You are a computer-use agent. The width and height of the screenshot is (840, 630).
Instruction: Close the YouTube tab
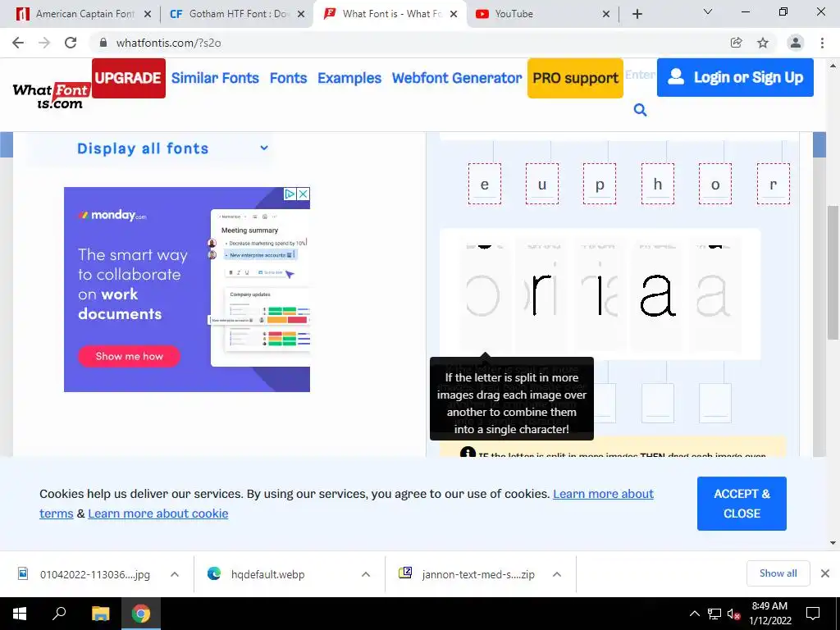[606, 14]
